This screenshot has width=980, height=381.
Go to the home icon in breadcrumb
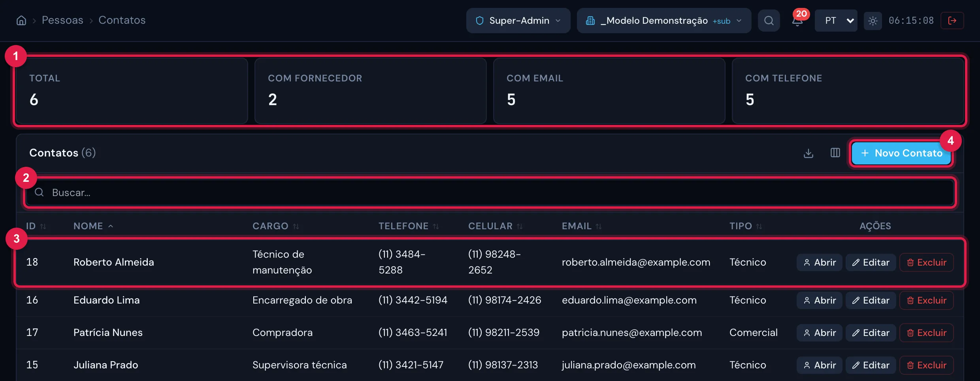(21, 20)
